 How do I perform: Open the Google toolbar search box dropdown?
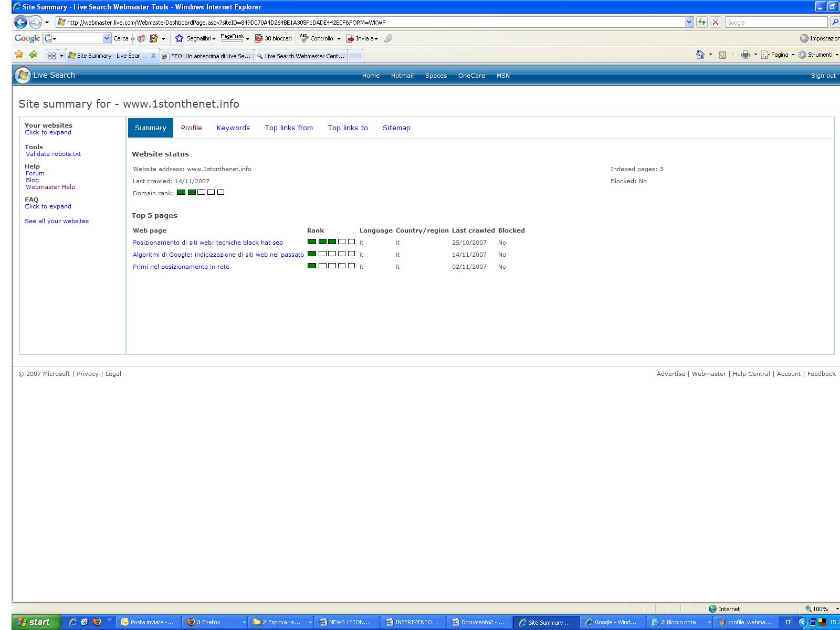[x=107, y=38]
